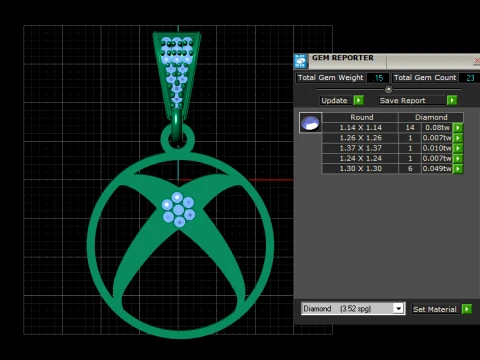Click green arrow next to Set Material
The image size is (480, 360).
[467, 309]
